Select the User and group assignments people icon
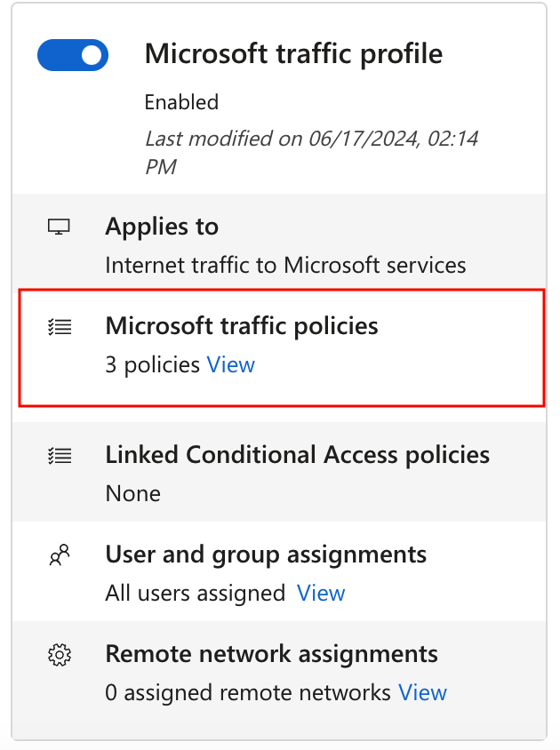Viewport: 560px width, 750px height. point(59,555)
